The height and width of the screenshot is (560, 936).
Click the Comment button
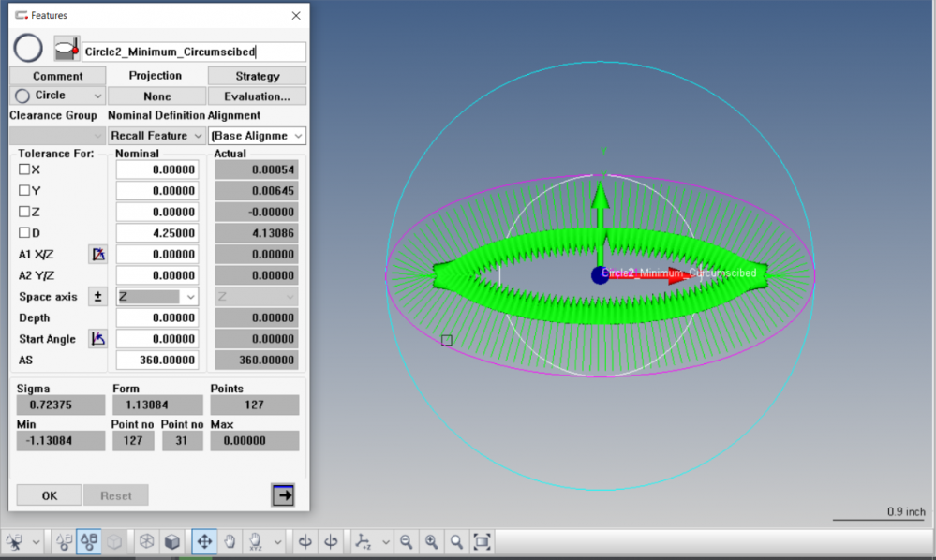point(57,76)
